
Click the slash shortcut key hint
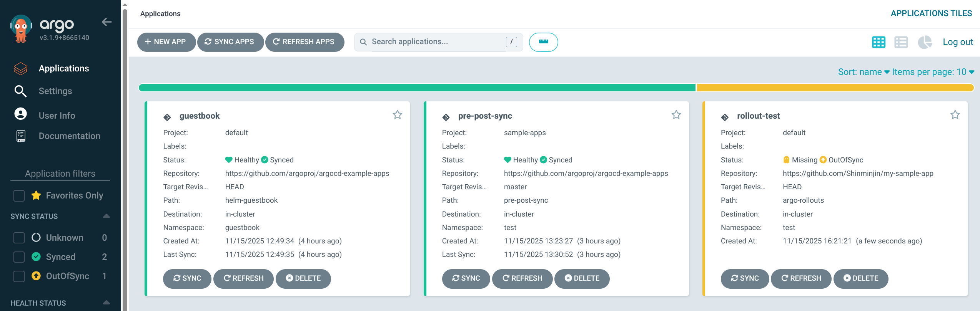pyautogui.click(x=511, y=42)
